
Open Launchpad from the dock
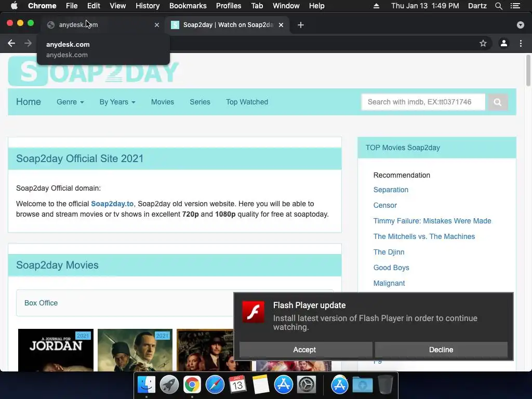pyautogui.click(x=169, y=385)
